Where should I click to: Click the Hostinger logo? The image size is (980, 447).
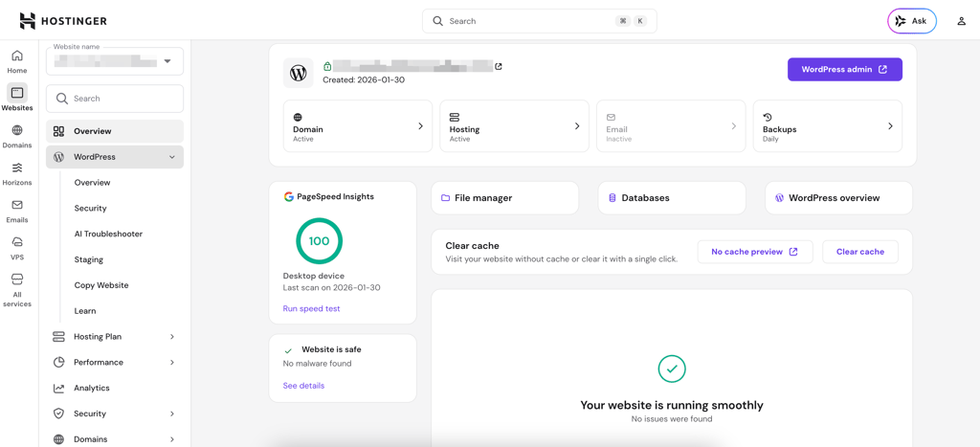coord(63,21)
